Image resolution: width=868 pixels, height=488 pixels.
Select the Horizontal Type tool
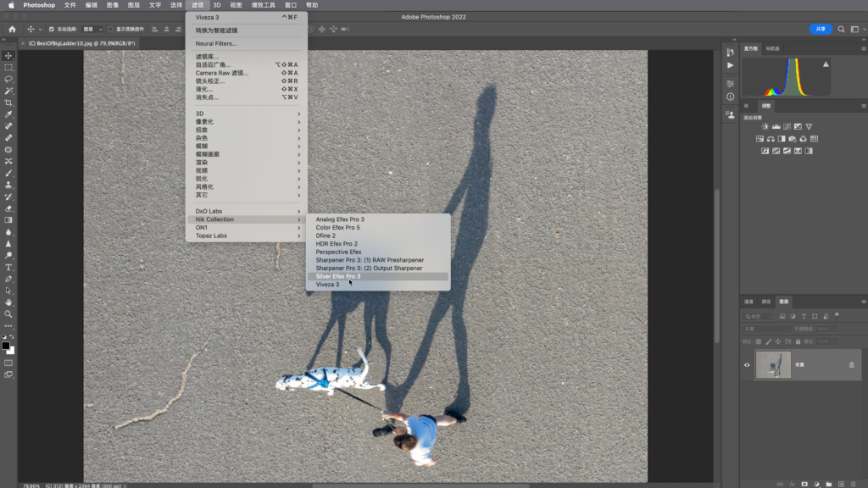[x=8, y=267]
